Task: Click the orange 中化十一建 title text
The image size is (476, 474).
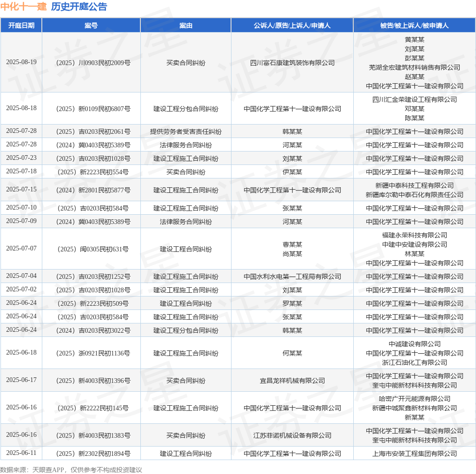Action: pos(24,7)
